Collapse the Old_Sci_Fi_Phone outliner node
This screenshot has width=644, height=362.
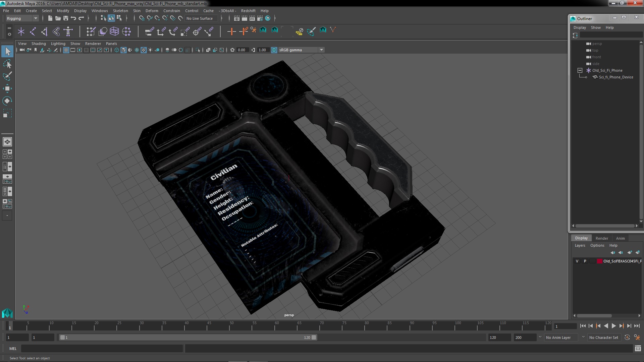click(x=580, y=70)
